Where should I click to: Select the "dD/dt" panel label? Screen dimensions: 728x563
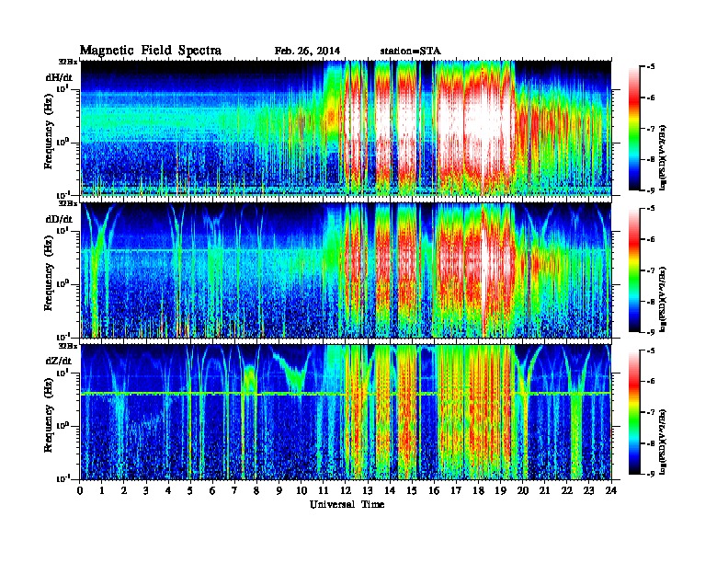59,219
